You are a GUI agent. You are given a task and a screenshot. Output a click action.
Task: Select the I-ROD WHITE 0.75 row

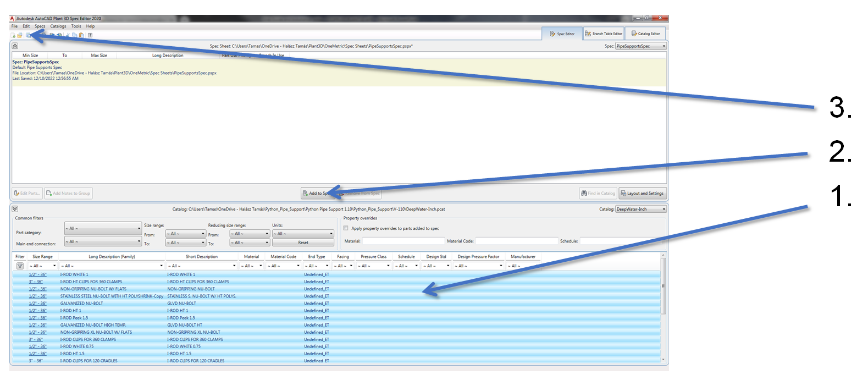coord(336,346)
